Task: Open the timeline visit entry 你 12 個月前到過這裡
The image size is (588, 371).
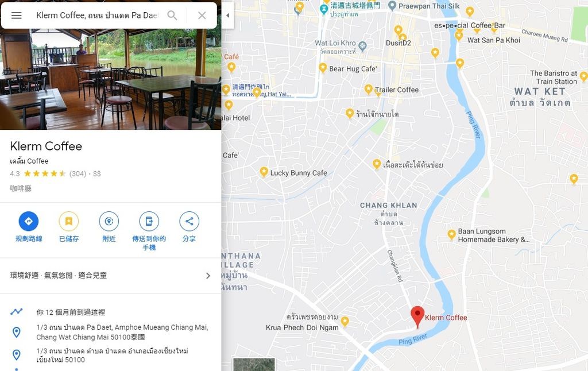Action: (x=71, y=312)
